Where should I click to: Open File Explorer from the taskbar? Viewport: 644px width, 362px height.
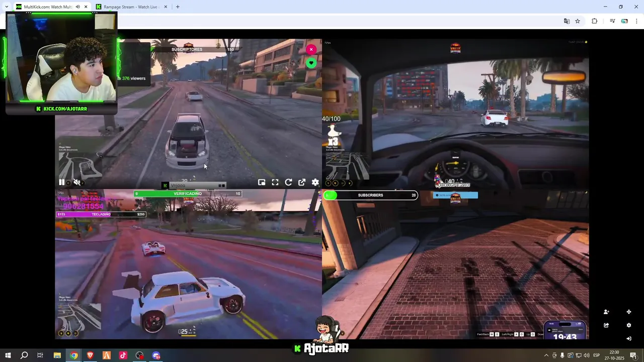[57, 355]
